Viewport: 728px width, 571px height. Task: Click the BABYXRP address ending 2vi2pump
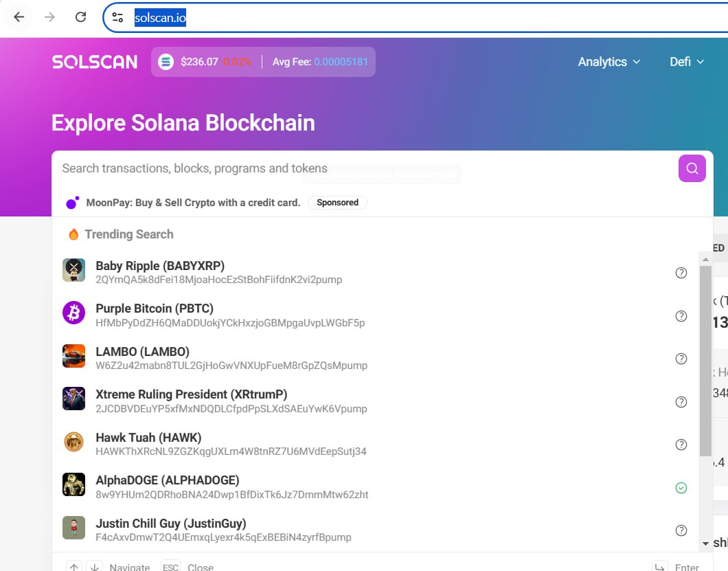pos(218,280)
